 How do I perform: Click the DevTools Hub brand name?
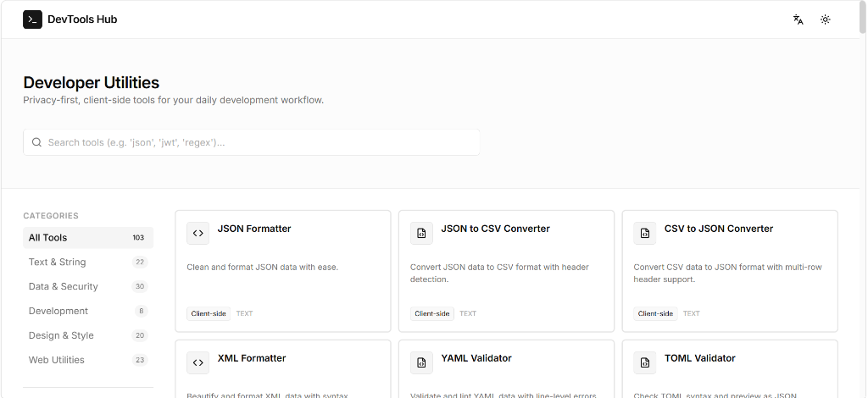pos(82,19)
